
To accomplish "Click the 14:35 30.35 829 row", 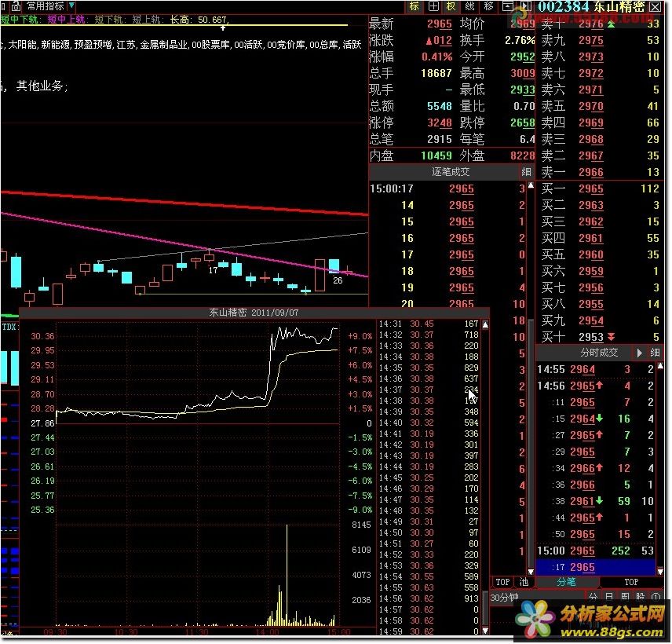I will click(429, 368).
